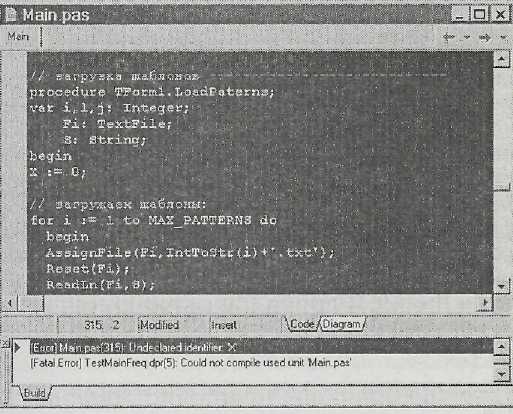Click the message pane scroll down arrow
This screenshot has width=513, height=414.
[x=502, y=375]
